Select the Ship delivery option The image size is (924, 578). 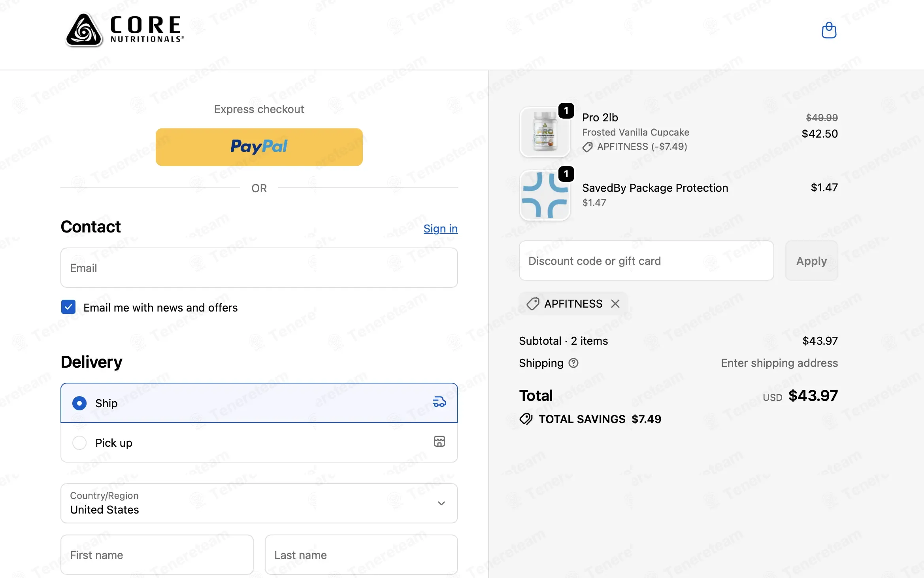259,403
